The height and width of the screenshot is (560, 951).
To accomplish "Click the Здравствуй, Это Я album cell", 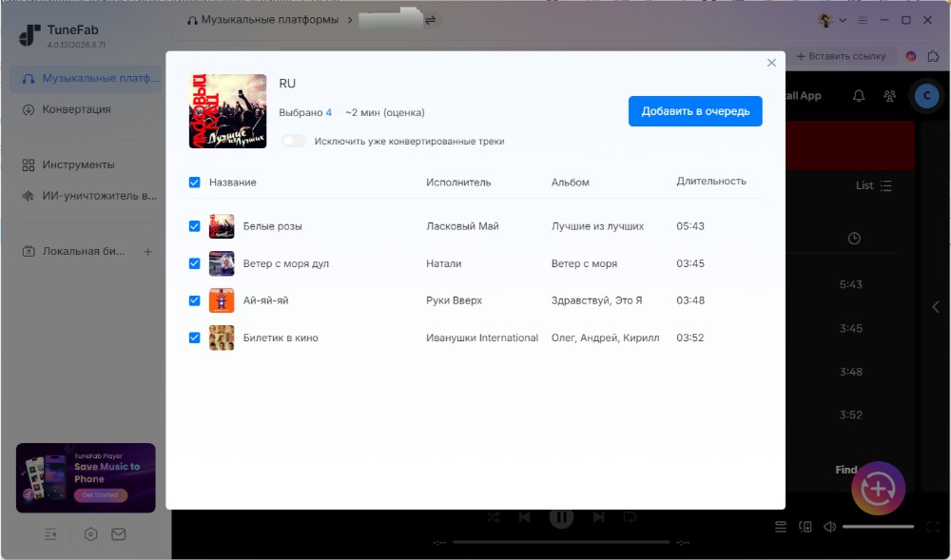I will (x=596, y=300).
